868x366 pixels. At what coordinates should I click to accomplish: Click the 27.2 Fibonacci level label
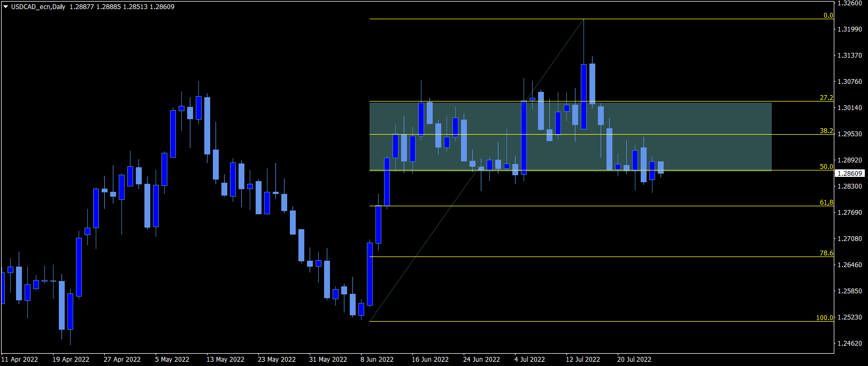point(826,98)
